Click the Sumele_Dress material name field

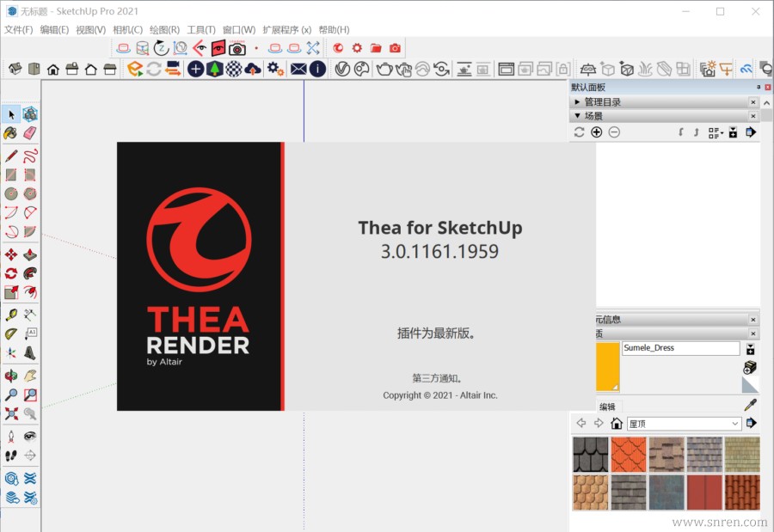pyautogui.click(x=680, y=348)
